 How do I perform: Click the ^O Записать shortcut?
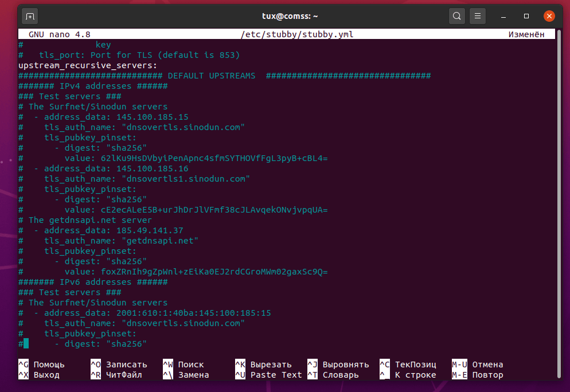coord(119,364)
